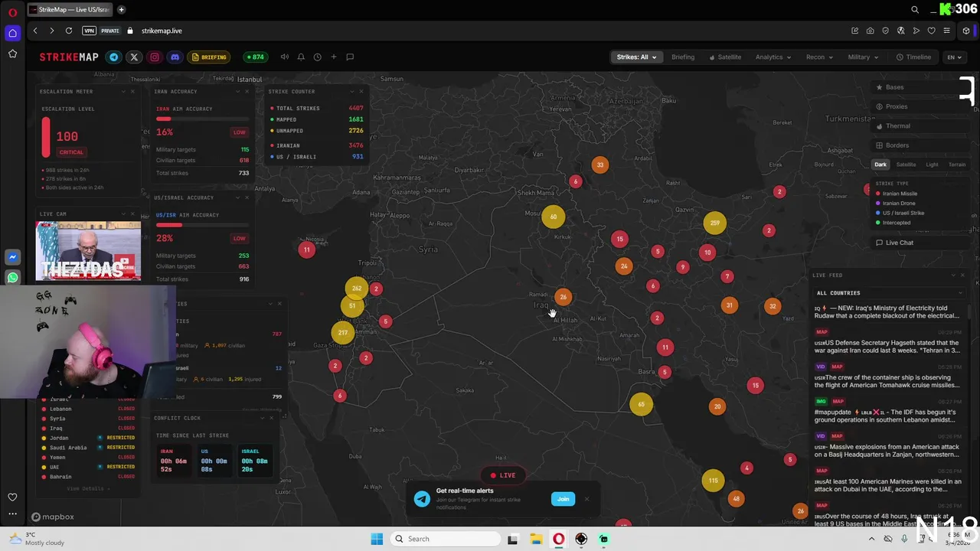Play the Live Cam video thumbnail

[x=88, y=251]
